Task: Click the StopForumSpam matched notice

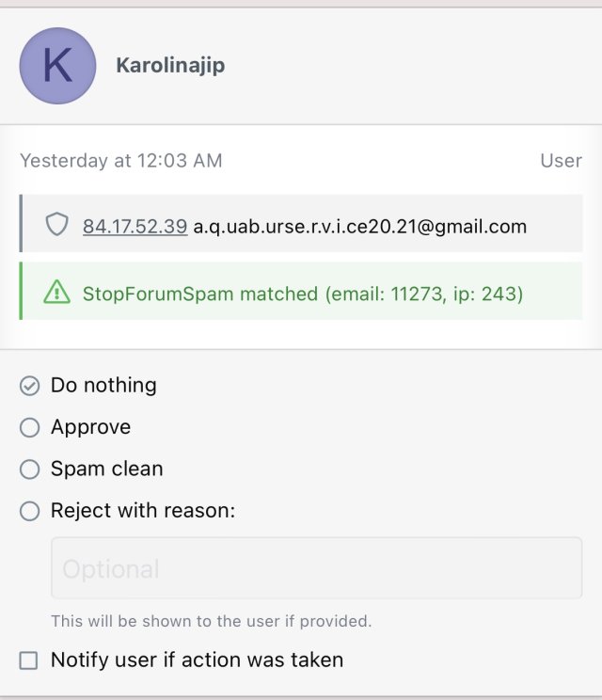Action: 302,294
